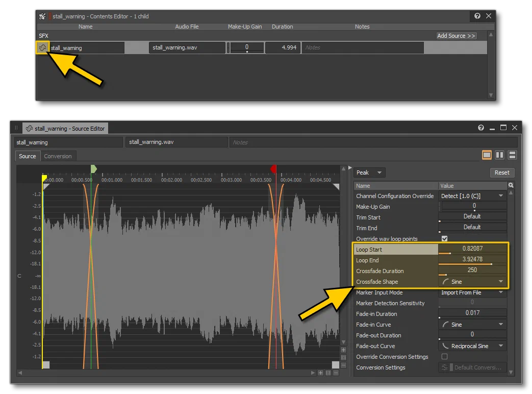532x394 pixels.
Task: Click the waveform scroll right arrow
Action: pos(313,373)
